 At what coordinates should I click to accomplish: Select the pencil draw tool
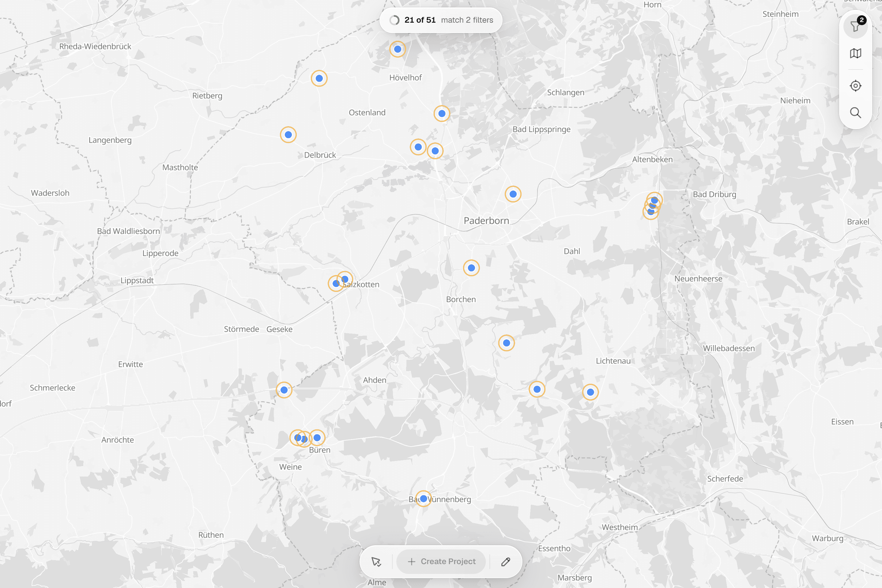506,561
